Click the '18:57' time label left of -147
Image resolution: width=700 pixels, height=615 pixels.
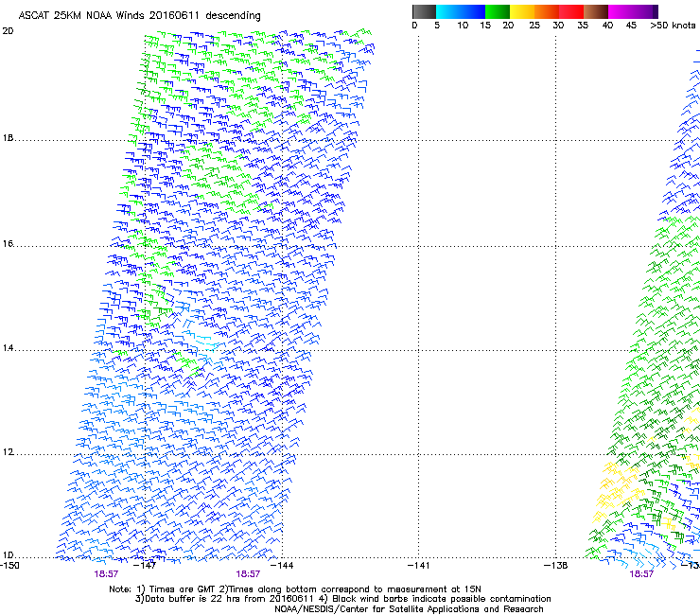coord(106,574)
